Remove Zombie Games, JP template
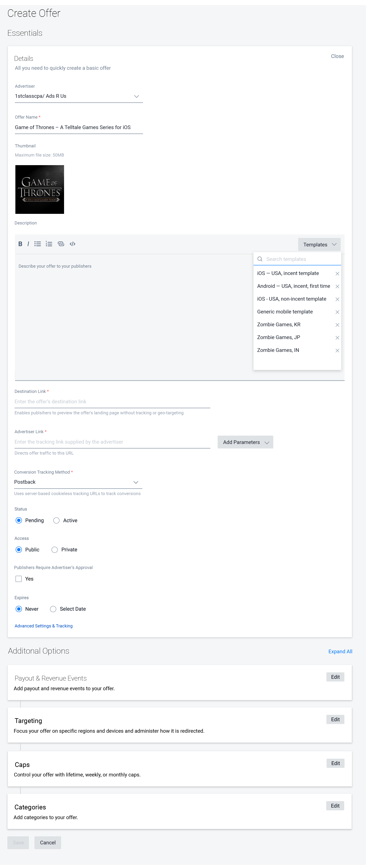 point(337,338)
